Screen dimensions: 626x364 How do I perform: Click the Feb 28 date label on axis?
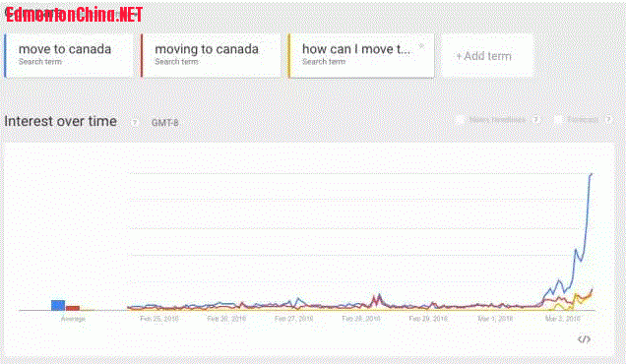click(361, 319)
